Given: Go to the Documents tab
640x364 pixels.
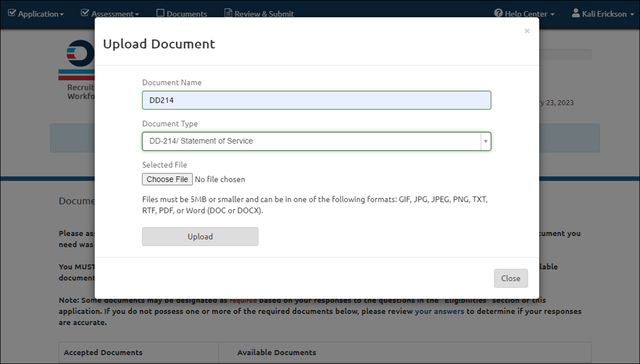Looking at the screenshot, I should pos(182,14).
